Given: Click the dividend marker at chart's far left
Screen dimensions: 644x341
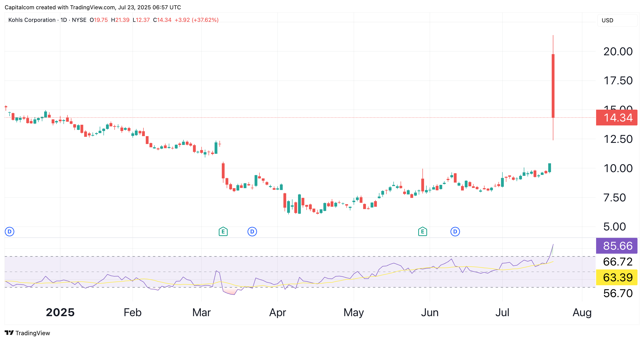Looking at the screenshot, I should pyautogui.click(x=10, y=232).
